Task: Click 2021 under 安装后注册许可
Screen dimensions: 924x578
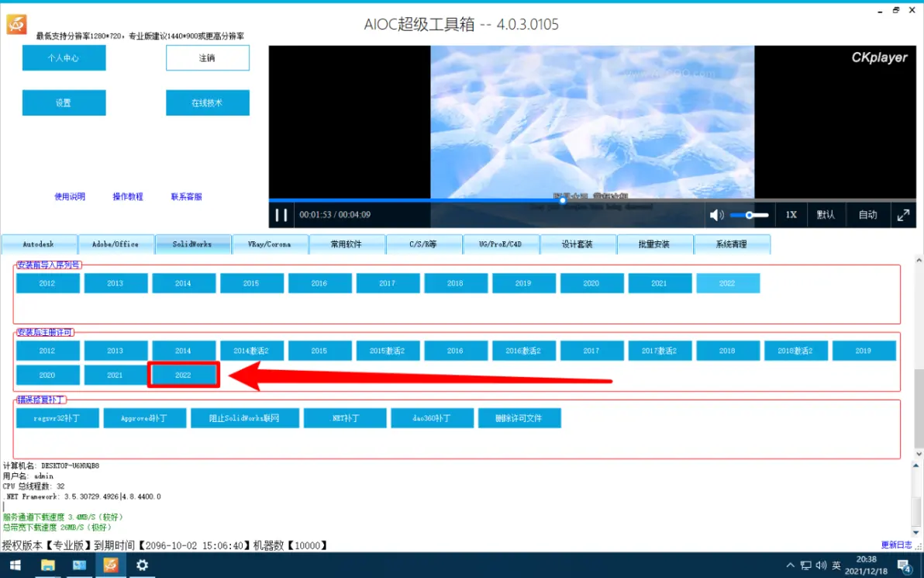Action: [x=115, y=375]
